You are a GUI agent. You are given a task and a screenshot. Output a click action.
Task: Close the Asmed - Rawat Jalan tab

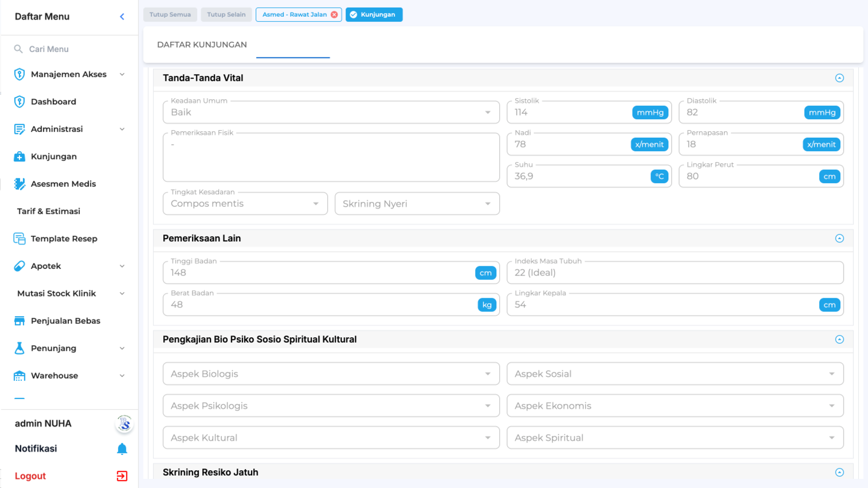coord(334,15)
